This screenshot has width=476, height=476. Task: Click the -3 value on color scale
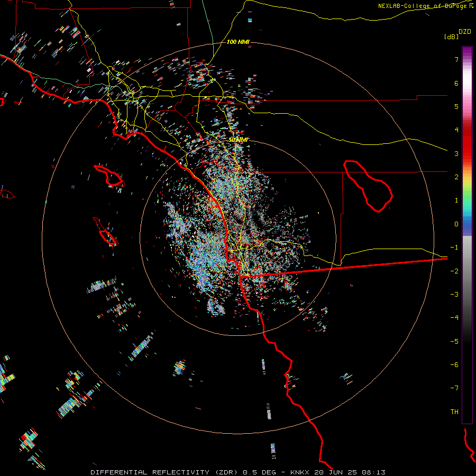pyautogui.click(x=454, y=295)
